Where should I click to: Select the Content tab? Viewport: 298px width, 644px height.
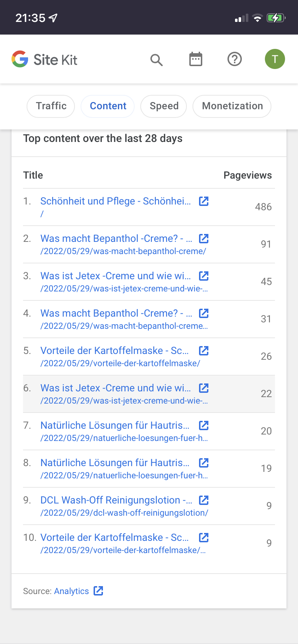(x=108, y=106)
